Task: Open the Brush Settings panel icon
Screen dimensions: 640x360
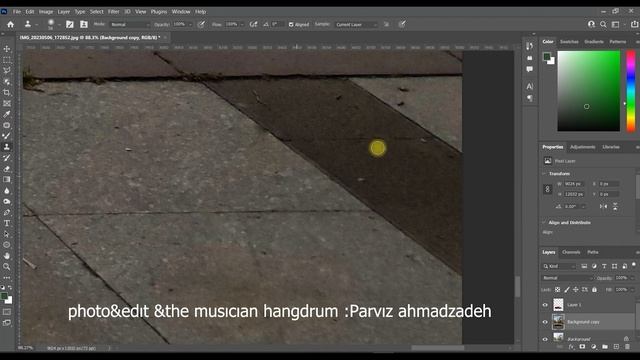Action: tap(70, 24)
